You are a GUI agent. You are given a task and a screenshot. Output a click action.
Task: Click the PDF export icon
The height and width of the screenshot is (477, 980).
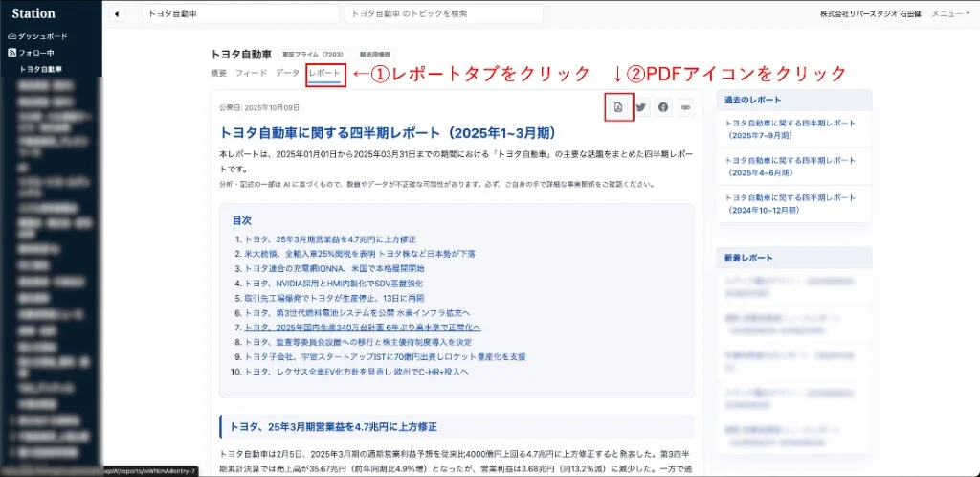coord(618,107)
